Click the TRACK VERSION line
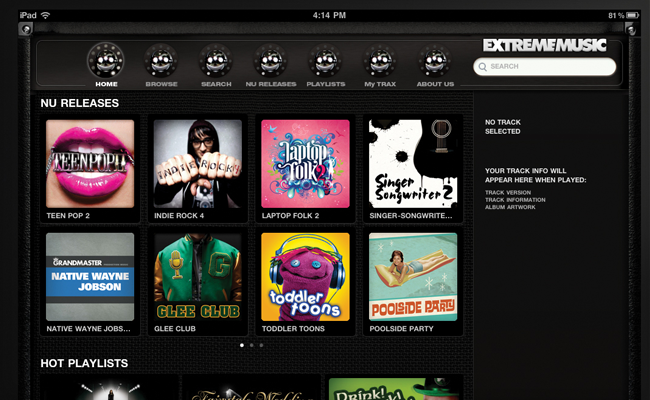The height and width of the screenshot is (400, 650). (508, 193)
